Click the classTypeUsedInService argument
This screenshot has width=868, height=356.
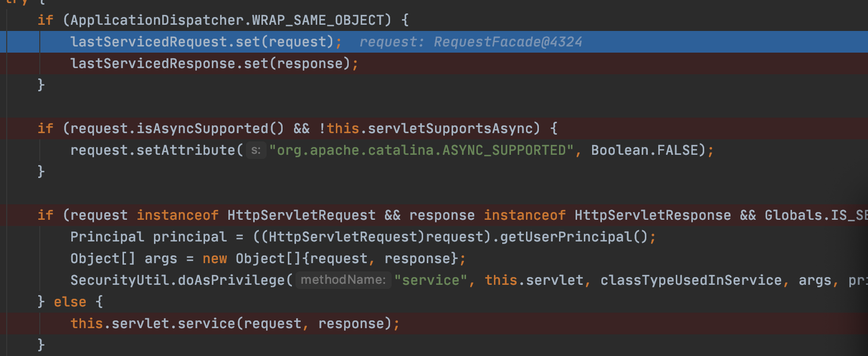691,280
